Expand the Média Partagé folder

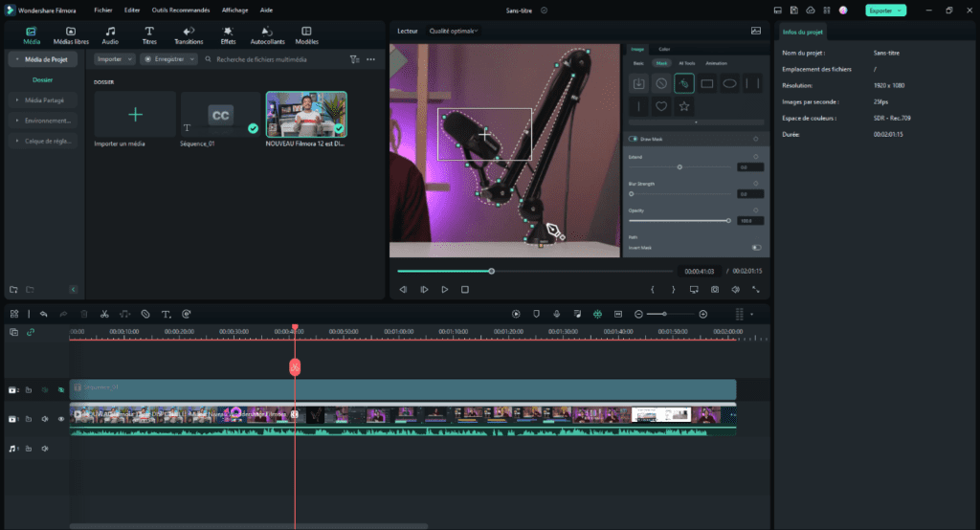(43, 100)
